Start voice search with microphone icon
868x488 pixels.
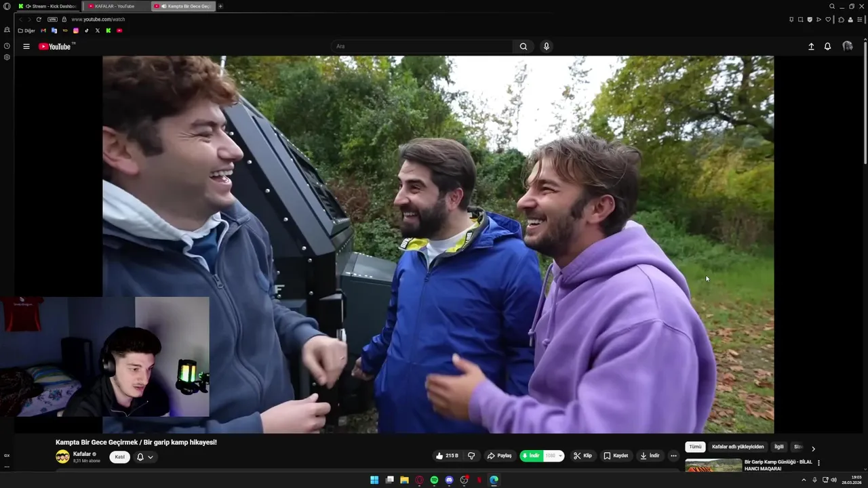(547, 46)
